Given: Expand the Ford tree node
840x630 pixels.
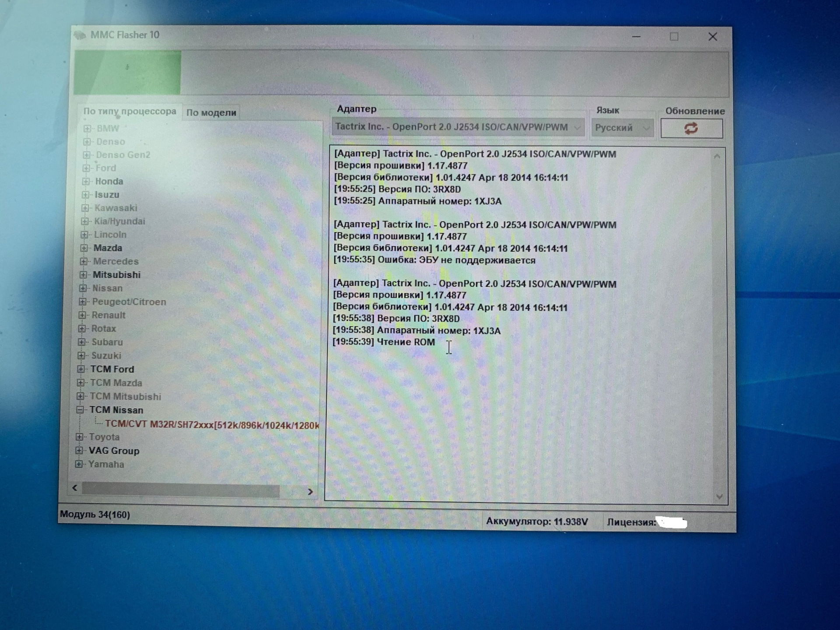Looking at the screenshot, I should pyautogui.click(x=86, y=168).
